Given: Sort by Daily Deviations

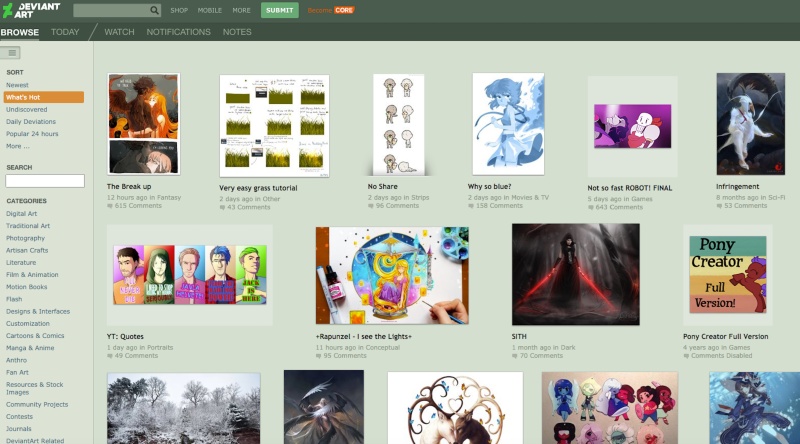Looking at the screenshot, I should point(31,121).
